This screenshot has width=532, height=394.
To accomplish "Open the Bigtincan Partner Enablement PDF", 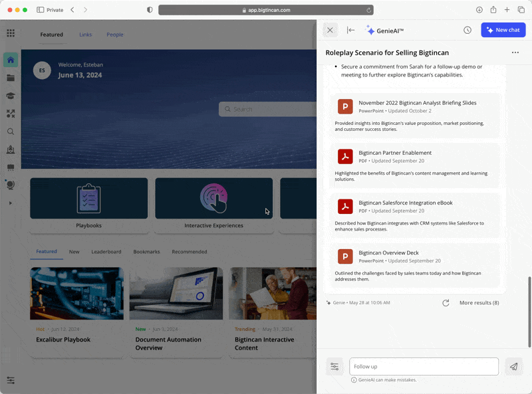I will coord(414,165).
